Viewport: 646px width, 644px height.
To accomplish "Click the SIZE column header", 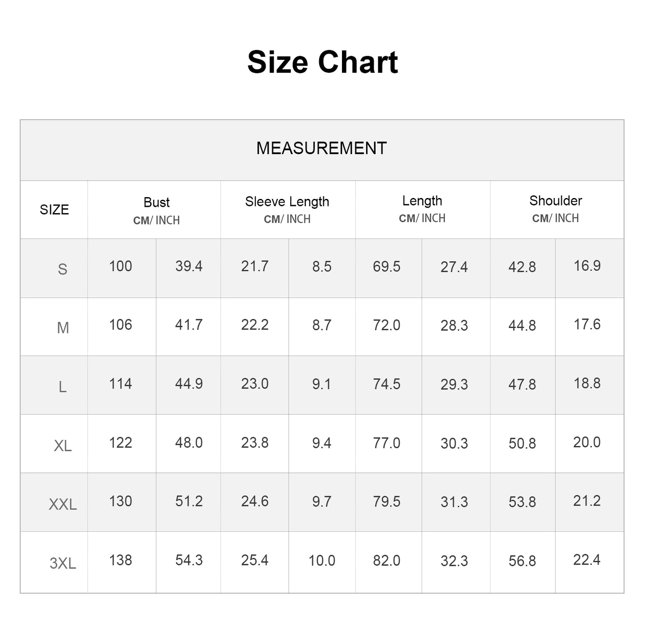I will click(54, 210).
